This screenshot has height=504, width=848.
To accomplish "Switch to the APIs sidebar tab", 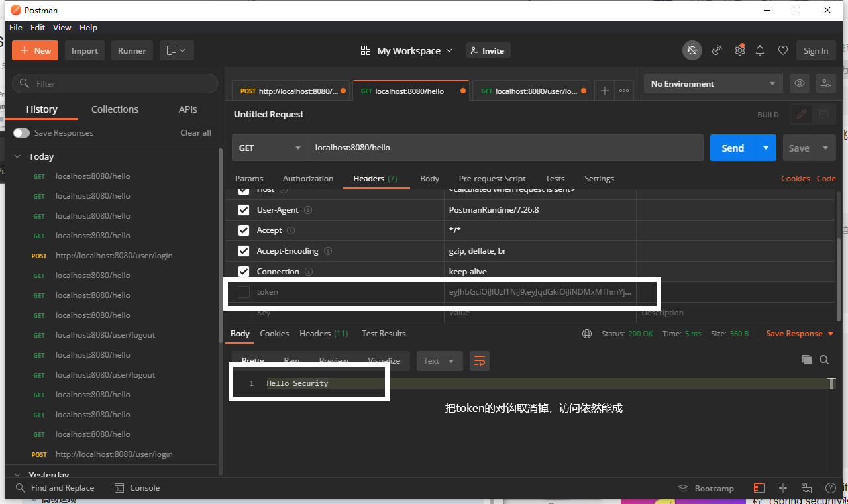I will 188,109.
